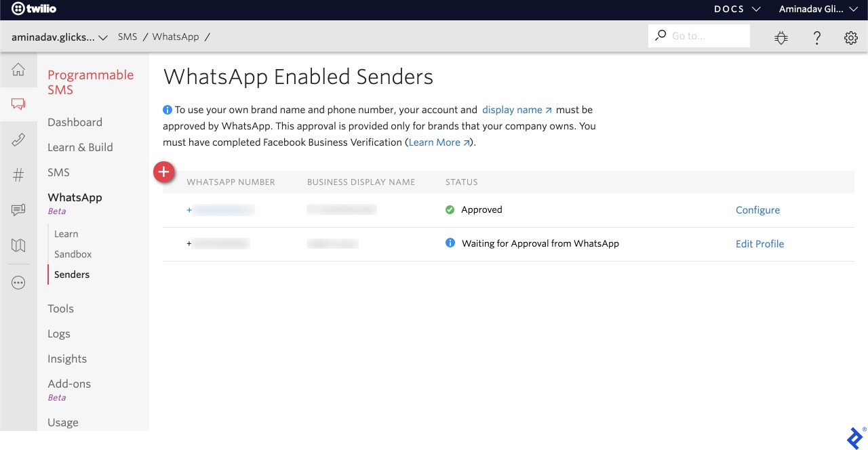Click the Go to search field
Image resolution: width=868 pixels, height=450 pixels.
[x=705, y=36]
